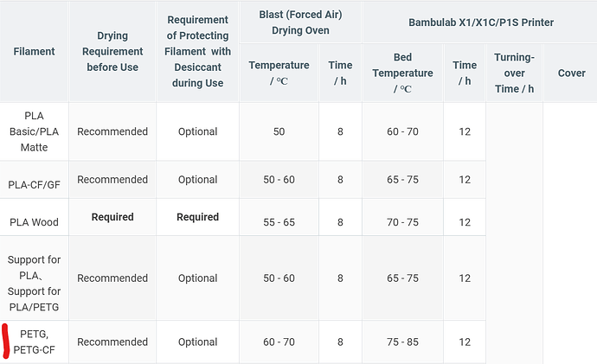Click the Turning-over Time header cell
The image size is (597, 364).
pyautogui.click(x=514, y=73)
